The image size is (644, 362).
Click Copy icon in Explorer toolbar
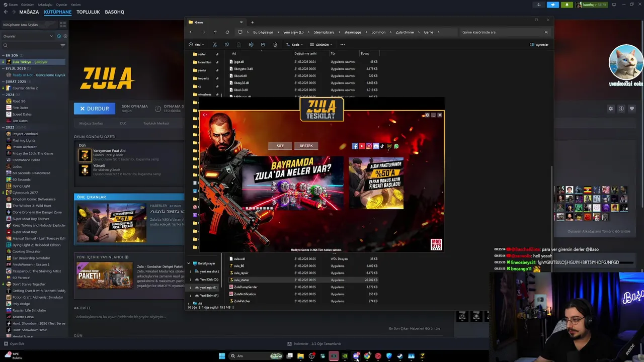coord(227,45)
